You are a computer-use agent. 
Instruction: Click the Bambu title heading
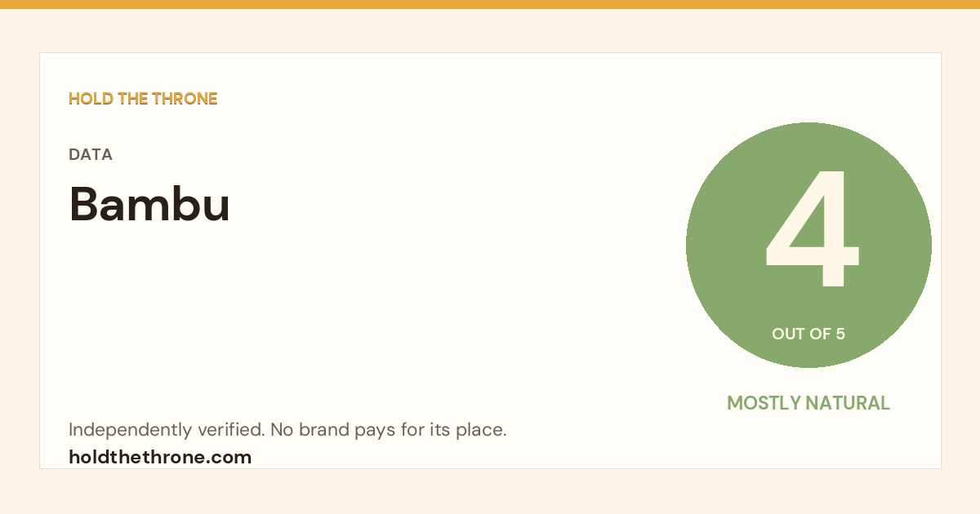[149, 204]
